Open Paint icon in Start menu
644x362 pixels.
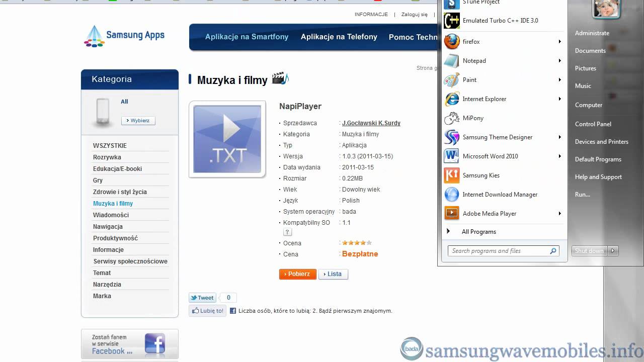tap(452, 80)
